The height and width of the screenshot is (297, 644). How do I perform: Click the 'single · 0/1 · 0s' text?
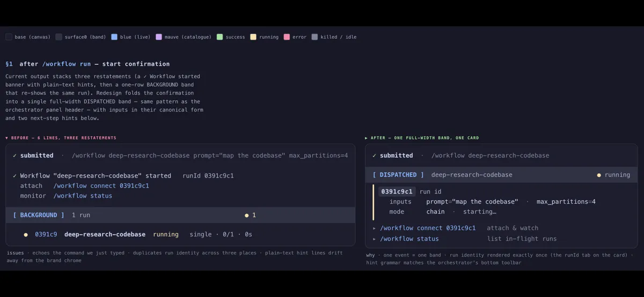coord(221,234)
